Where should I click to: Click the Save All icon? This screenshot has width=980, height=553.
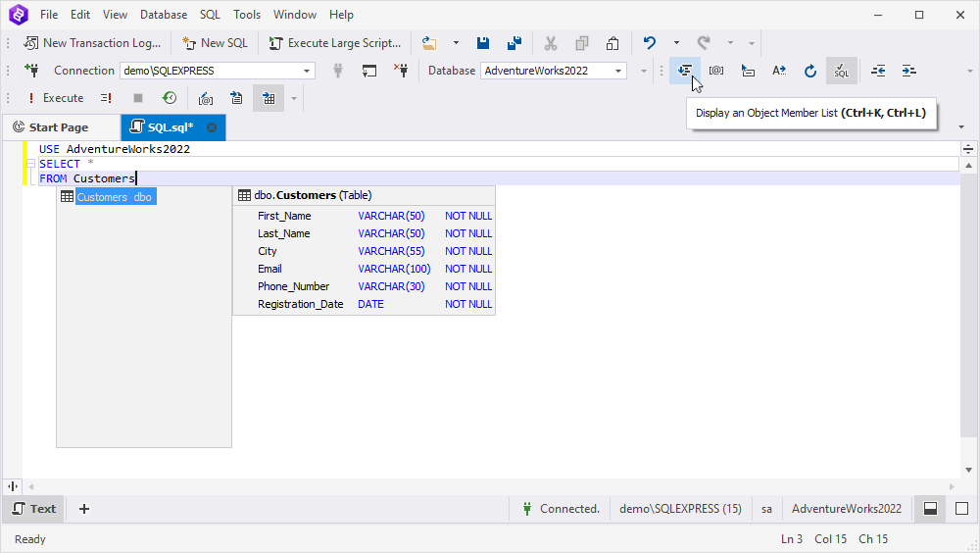tap(514, 43)
